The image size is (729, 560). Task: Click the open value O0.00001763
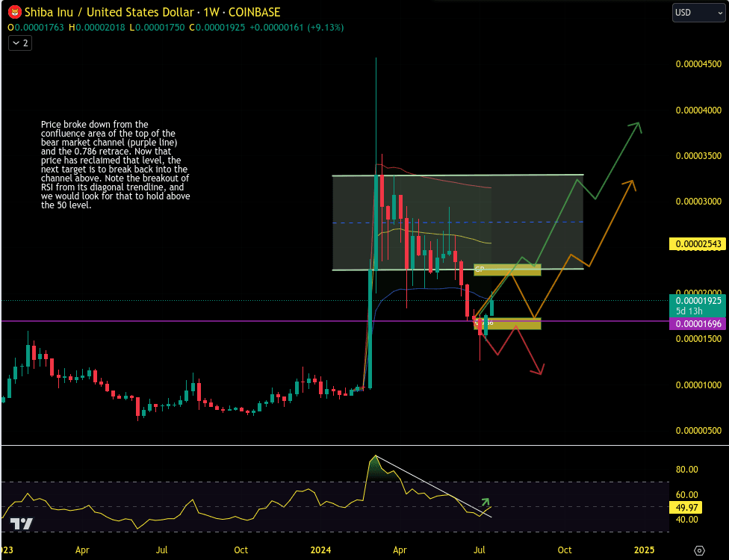click(36, 28)
